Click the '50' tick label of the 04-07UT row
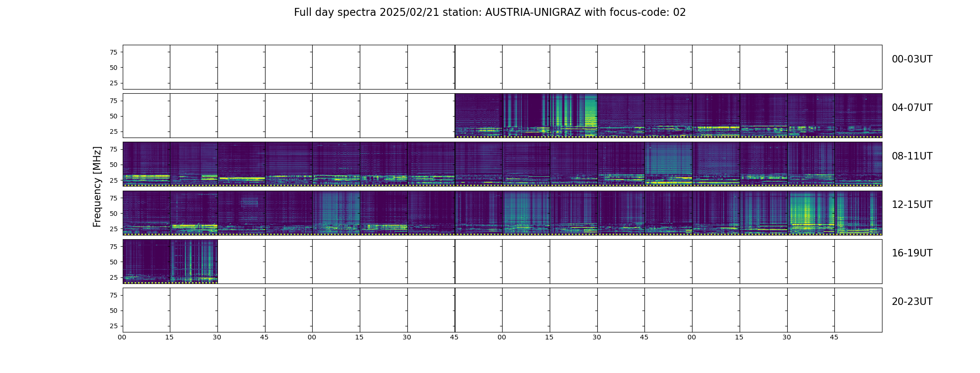Viewport: 980px width, 373px height. (113, 116)
